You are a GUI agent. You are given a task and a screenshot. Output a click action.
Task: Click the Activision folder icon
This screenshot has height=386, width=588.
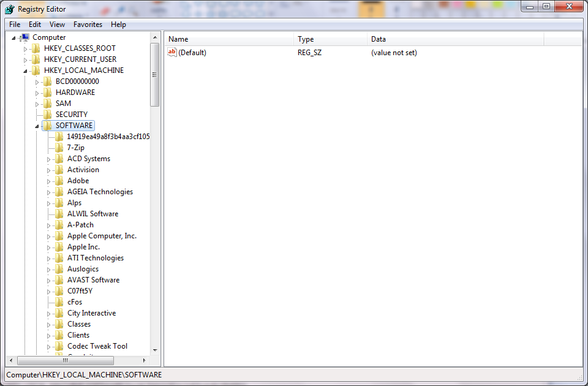click(59, 170)
